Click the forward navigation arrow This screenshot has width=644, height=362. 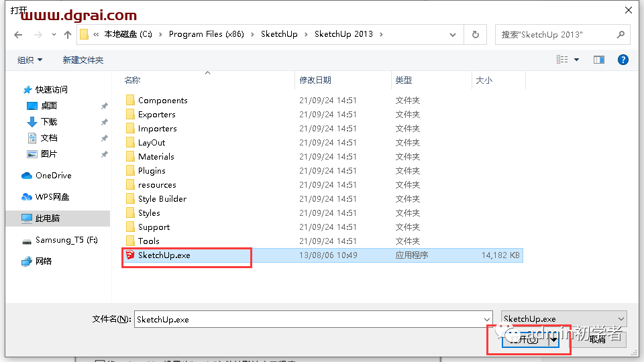[38, 35]
